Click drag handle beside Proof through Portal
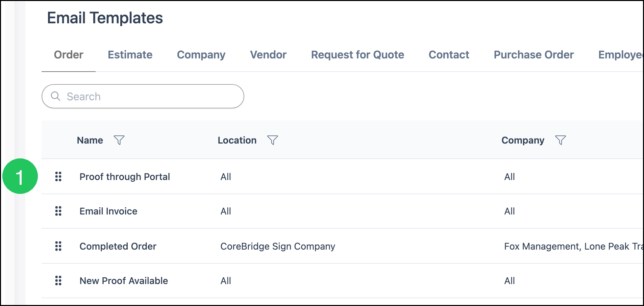 pos(58,177)
